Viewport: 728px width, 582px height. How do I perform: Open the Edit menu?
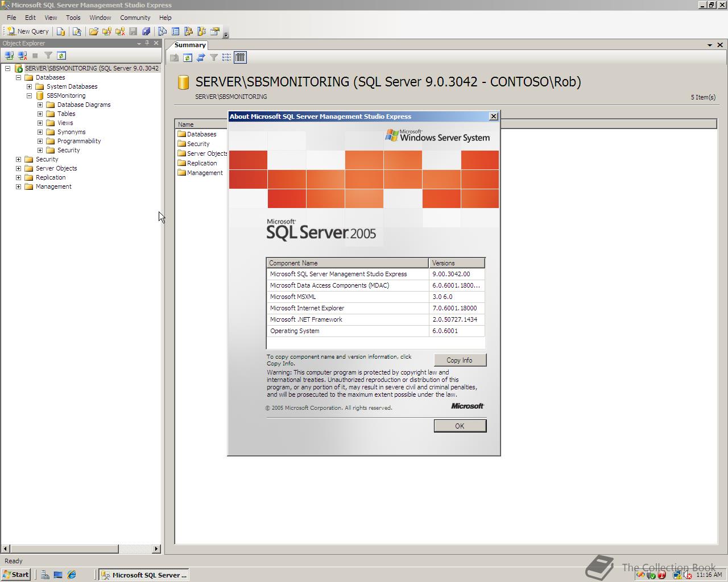(x=30, y=18)
